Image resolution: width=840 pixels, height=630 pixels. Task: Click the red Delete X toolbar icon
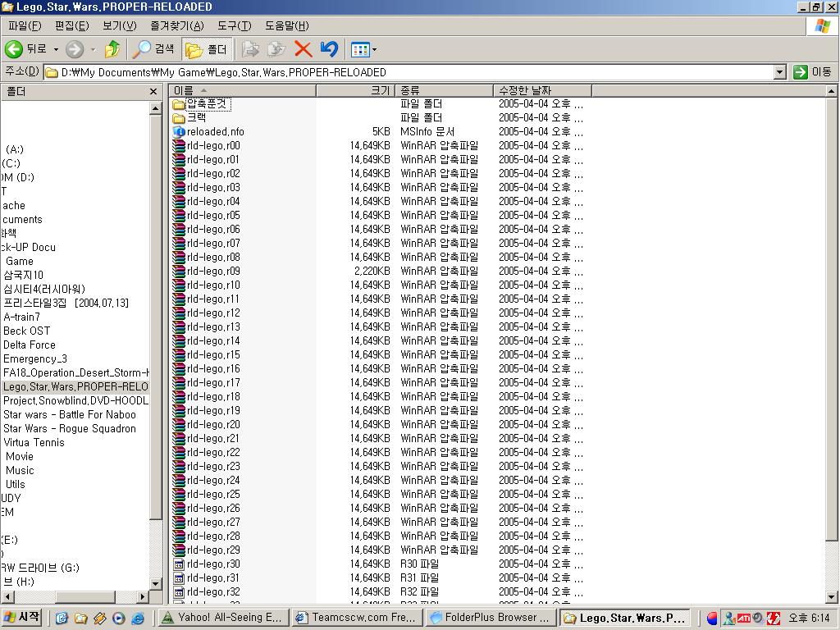(x=304, y=49)
